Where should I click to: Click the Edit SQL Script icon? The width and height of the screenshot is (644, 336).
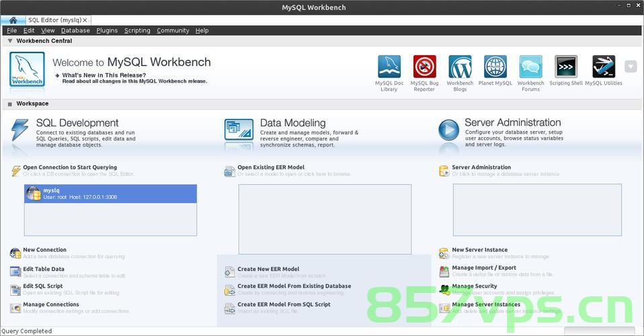[15, 290]
